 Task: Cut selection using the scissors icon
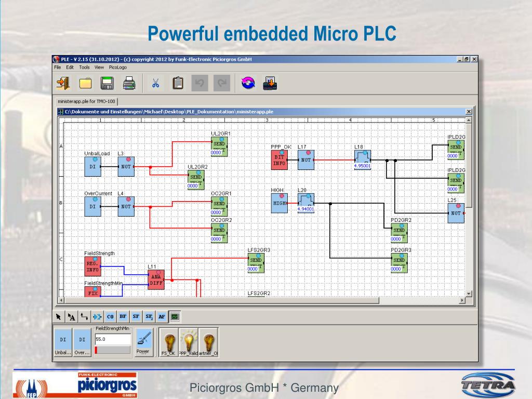pos(156,83)
